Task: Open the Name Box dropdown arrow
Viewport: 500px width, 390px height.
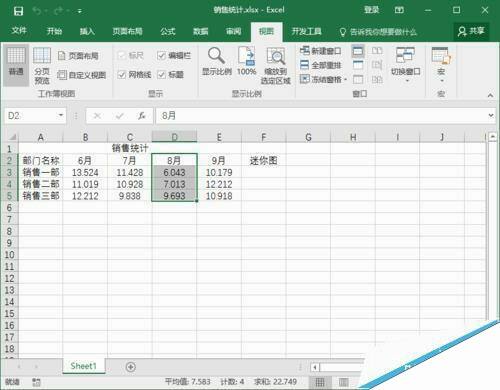Action: (61, 115)
